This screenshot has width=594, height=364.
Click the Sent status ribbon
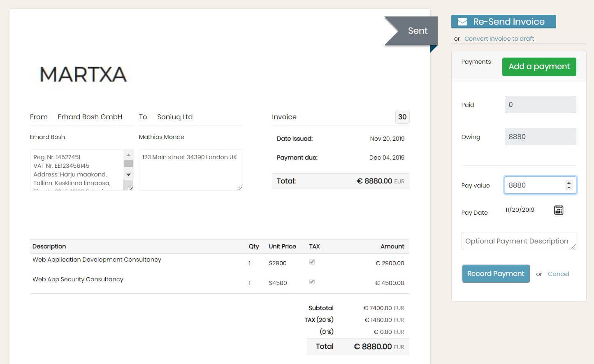pos(411,31)
